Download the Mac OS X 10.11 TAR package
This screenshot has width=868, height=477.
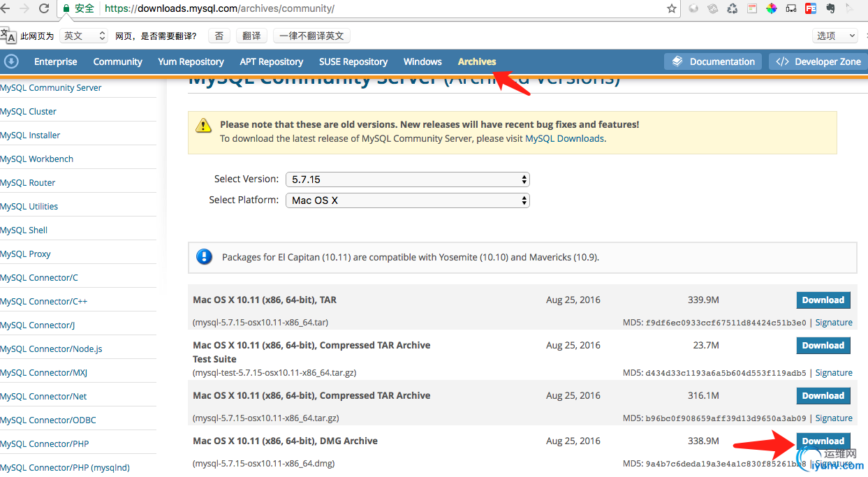[x=823, y=300]
